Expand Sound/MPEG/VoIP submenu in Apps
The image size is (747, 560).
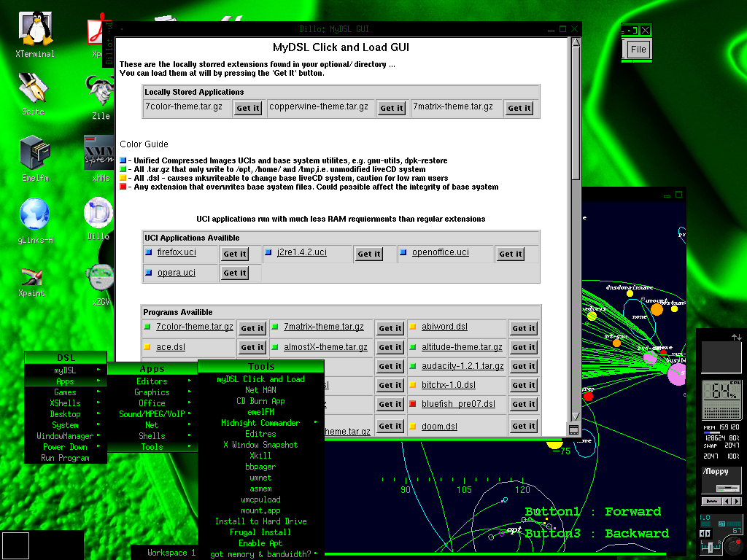coord(152,414)
